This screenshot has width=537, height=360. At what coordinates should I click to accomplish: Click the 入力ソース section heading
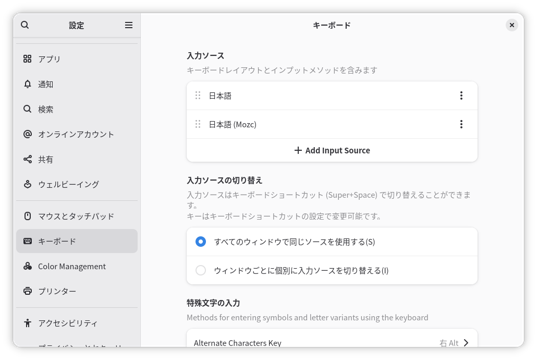coord(205,55)
